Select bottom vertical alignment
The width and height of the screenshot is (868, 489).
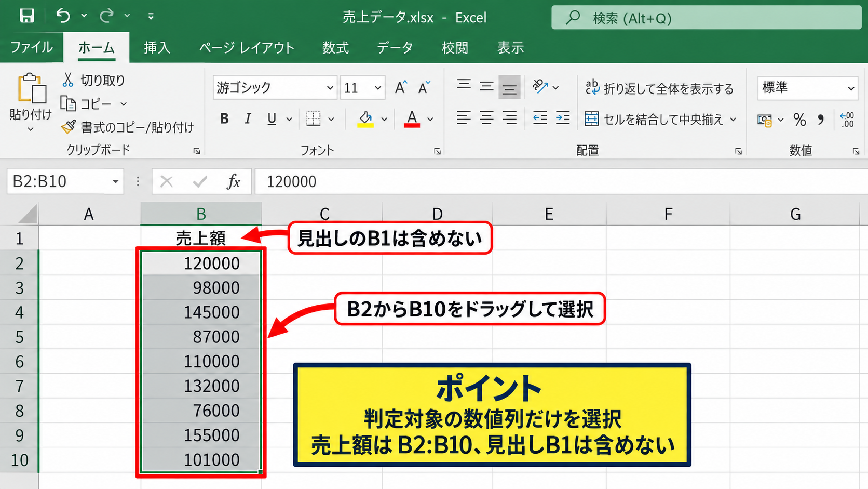coord(509,87)
